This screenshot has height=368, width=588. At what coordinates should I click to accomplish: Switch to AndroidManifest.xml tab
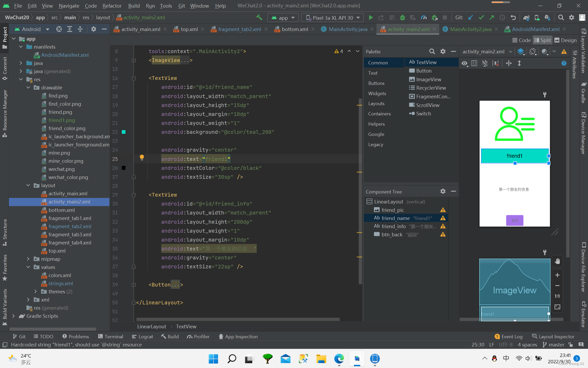pos(535,29)
